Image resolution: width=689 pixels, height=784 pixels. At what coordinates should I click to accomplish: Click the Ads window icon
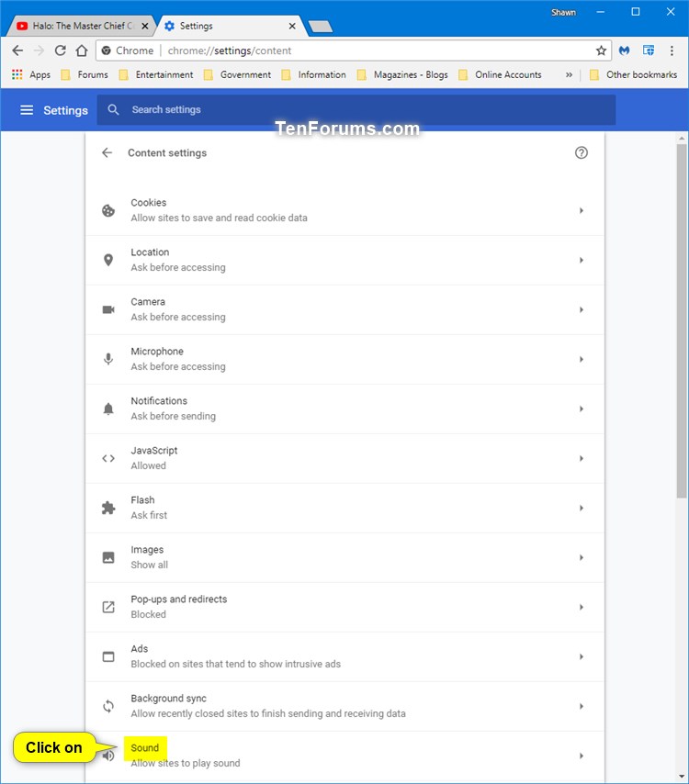[x=108, y=656]
